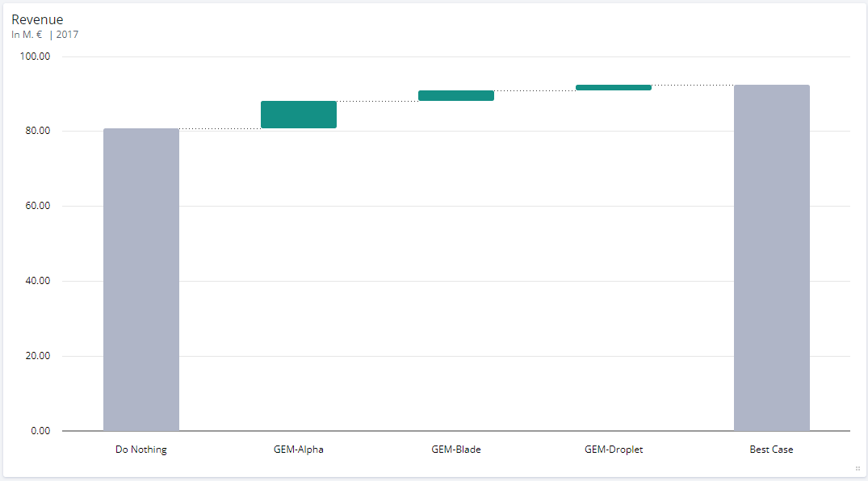Click the thin GEM-Droplet green bar
868x481 pixels.
pyautogui.click(x=614, y=87)
